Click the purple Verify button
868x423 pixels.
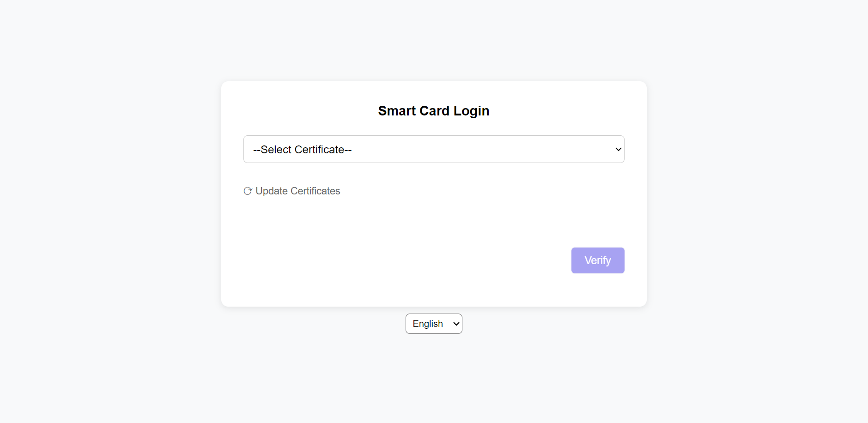[x=598, y=260]
